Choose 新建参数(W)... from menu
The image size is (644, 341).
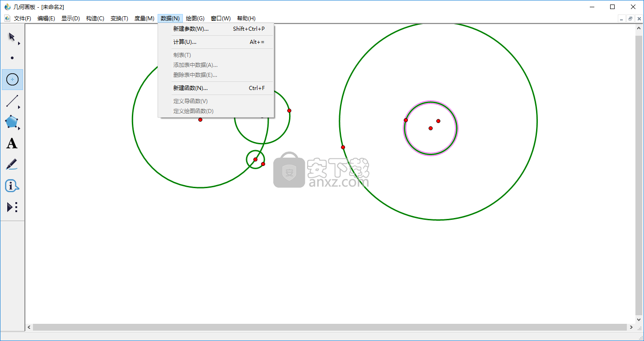click(x=216, y=29)
